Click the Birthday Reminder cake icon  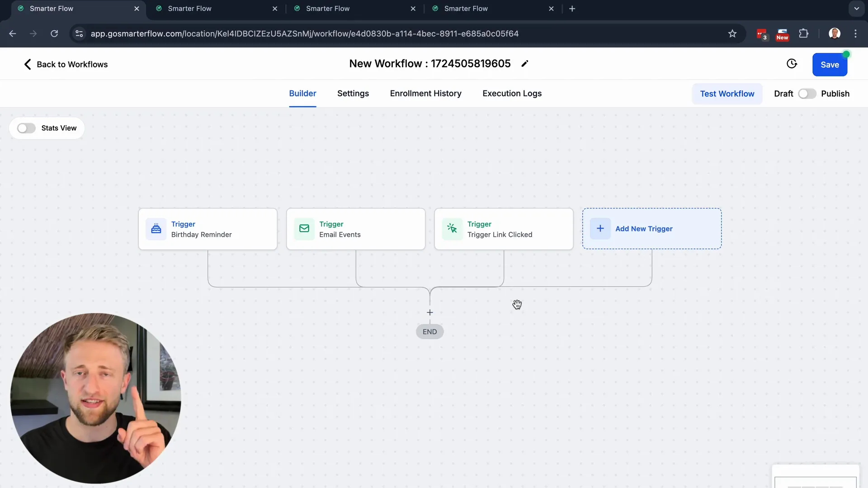(156, 229)
